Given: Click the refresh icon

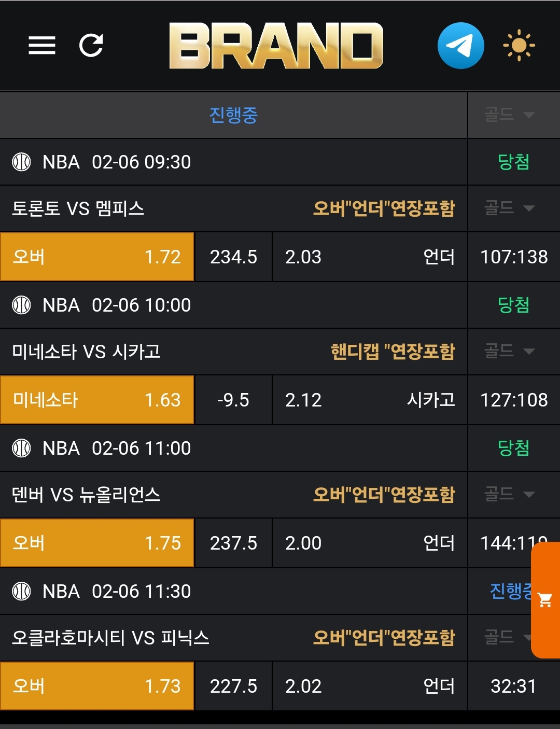Looking at the screenshot, I should [91, 45].
